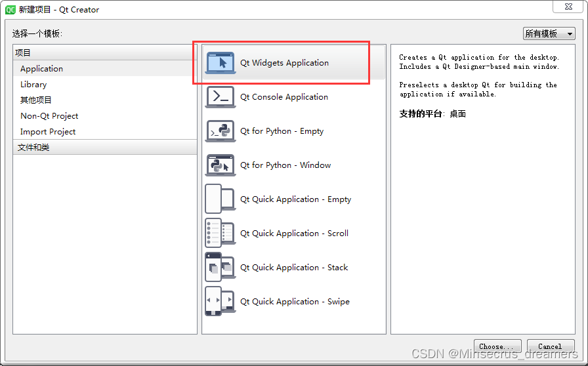588x366 pixels.
Task: Click the Qt for Python - Window icon
Action: pyautogui.click(x=220, y=165)
